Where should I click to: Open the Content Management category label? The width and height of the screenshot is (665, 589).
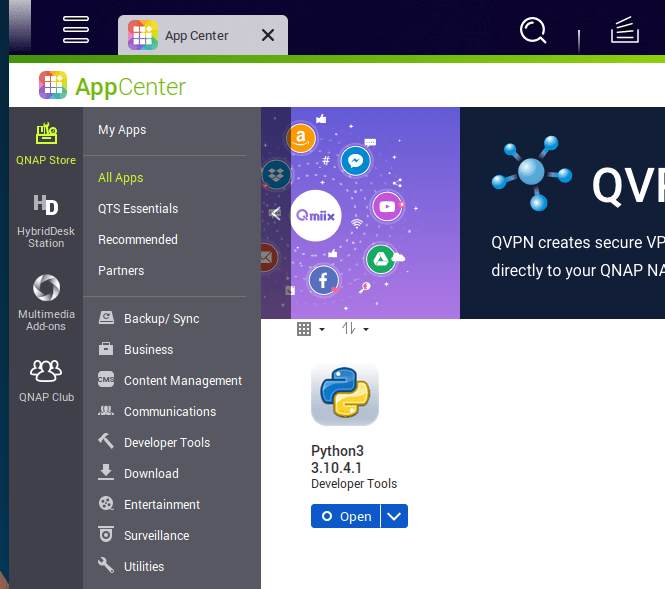[183, 381]
